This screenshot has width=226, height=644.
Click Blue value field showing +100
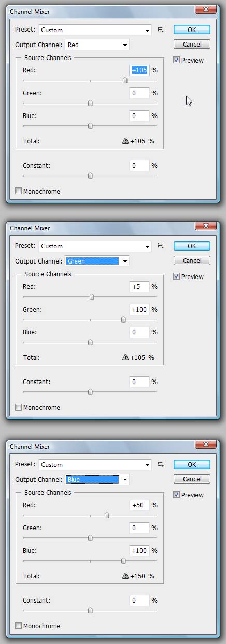pyautogui.click(x=139, y=551)
